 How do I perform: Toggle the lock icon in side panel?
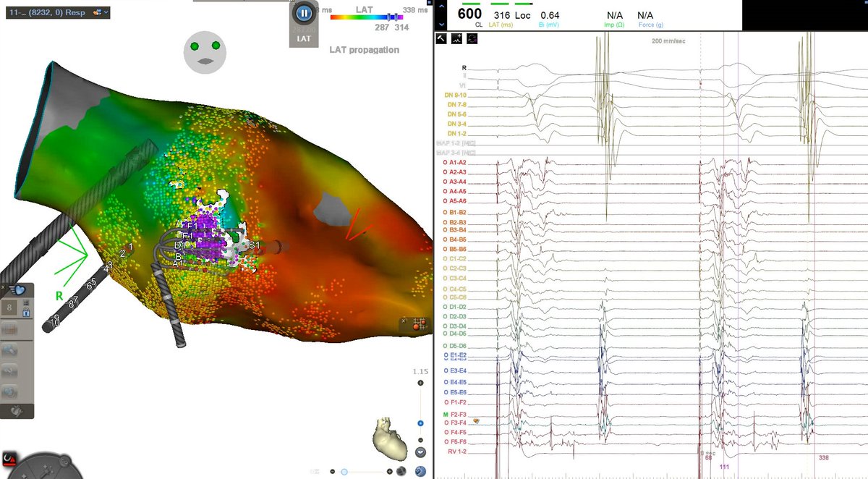(x=26, y=313)
